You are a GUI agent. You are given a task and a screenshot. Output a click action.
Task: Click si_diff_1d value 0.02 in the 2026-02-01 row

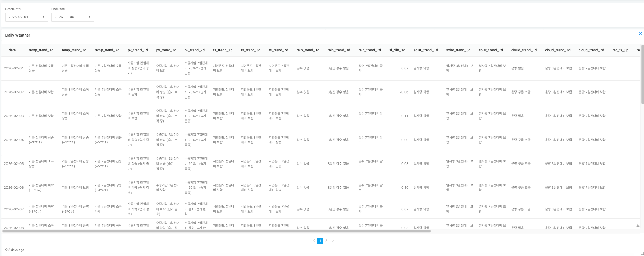(405, 68)
